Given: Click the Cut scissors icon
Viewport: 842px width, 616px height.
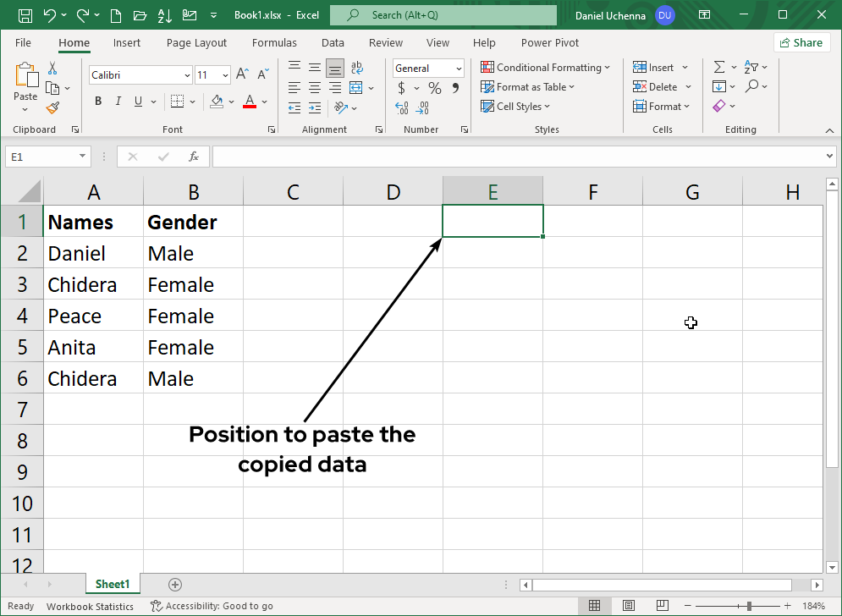Looking at the screenshot, I should (52, 69).
